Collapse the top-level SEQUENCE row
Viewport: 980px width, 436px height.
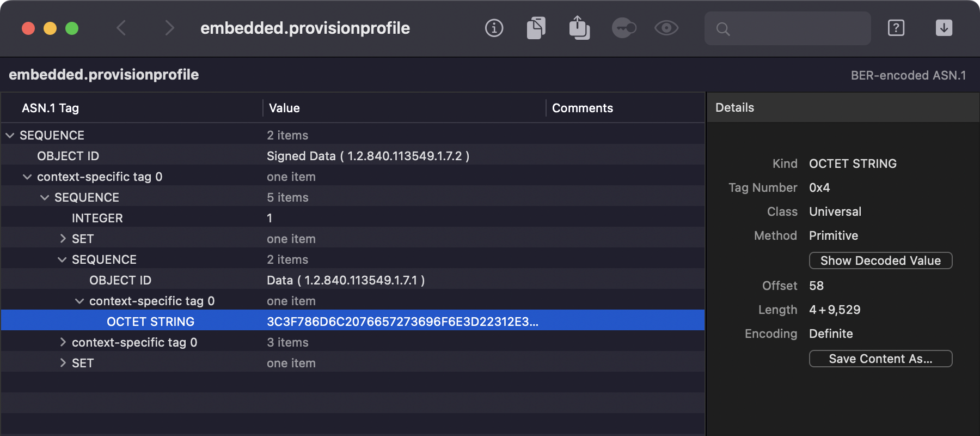pos(10,135)
